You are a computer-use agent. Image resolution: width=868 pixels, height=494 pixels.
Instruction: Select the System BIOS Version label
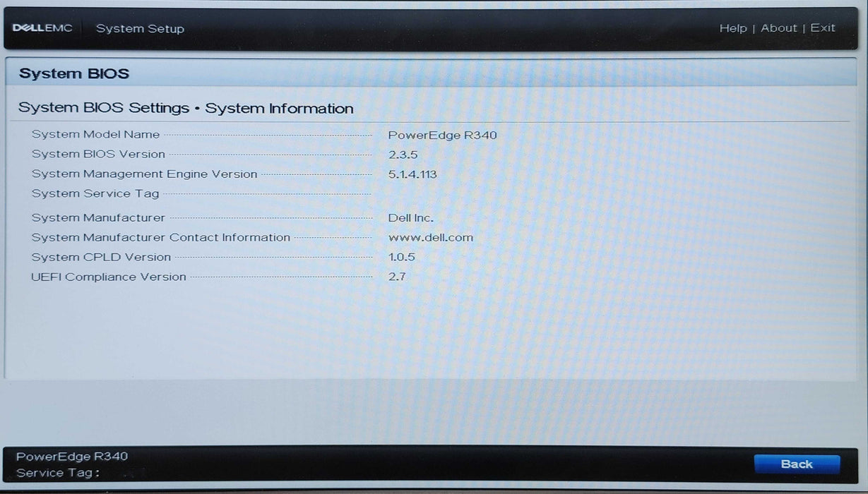pos(98,154)
